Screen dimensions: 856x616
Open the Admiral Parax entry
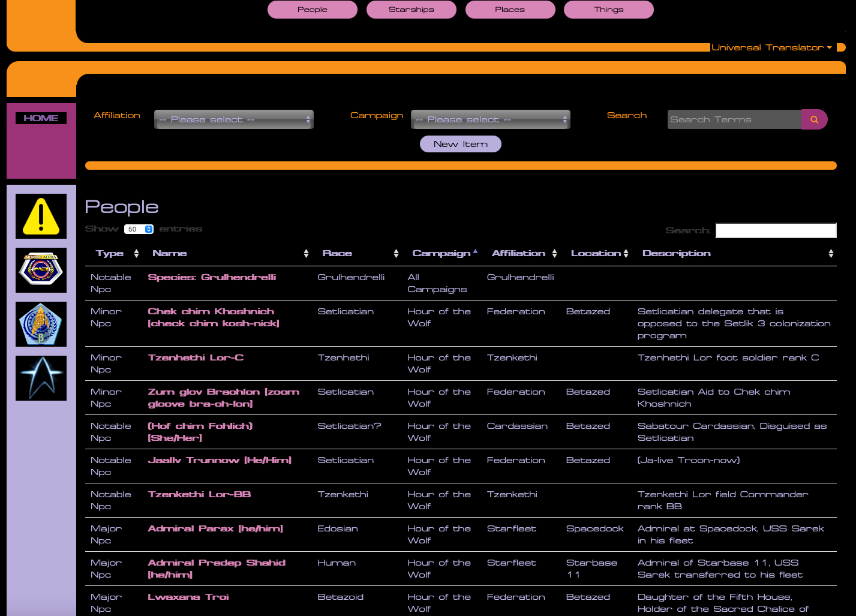215,528
